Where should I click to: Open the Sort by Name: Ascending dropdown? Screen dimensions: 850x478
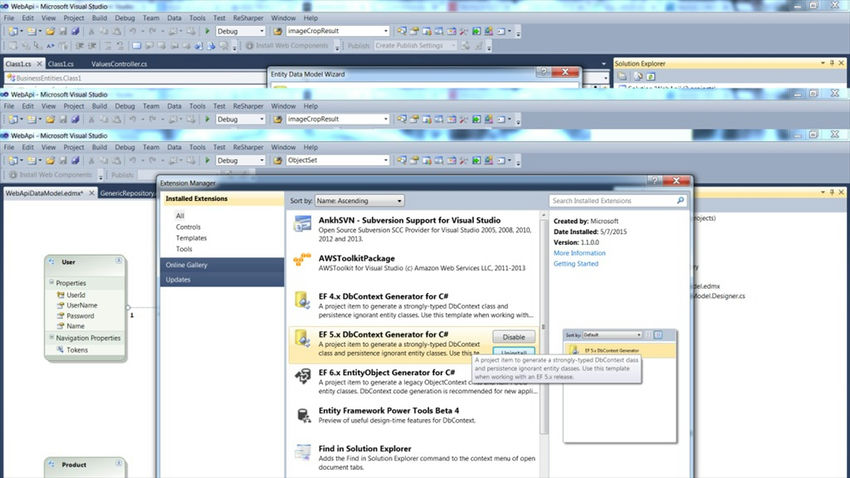pos(359,201)
